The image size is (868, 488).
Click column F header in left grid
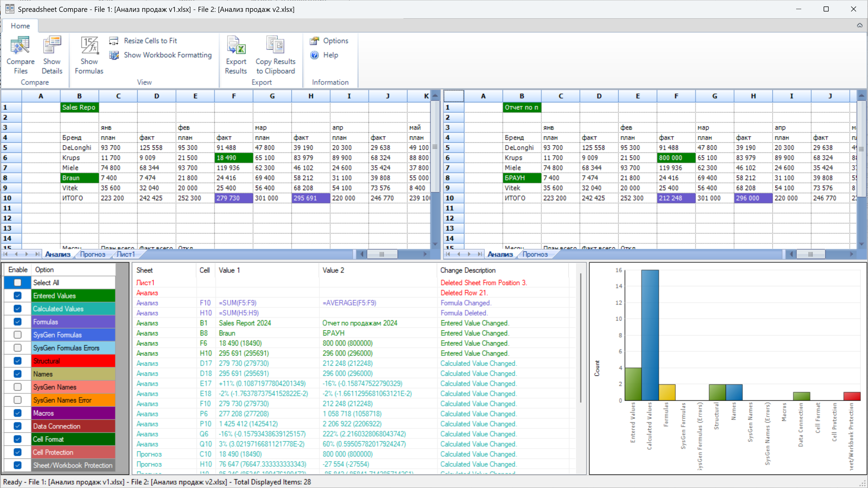(x=234, y=96)
